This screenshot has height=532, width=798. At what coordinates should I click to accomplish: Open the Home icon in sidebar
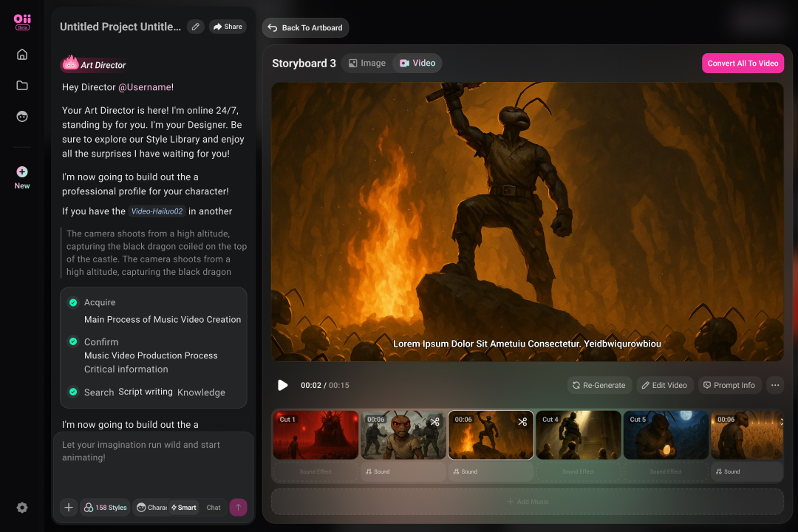tap(22, 54)
